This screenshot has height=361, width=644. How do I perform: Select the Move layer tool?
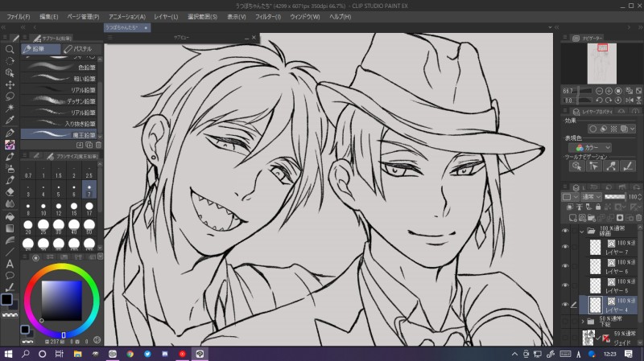click(10, 84)
